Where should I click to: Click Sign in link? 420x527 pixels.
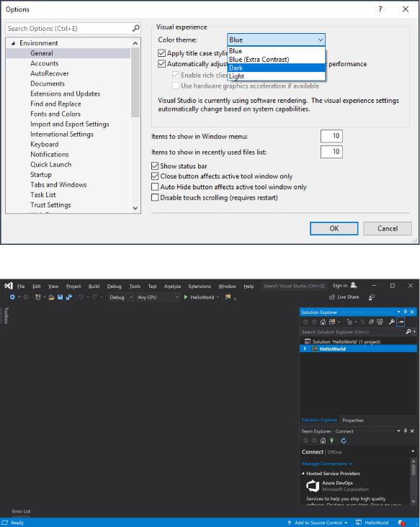point(339,286)
